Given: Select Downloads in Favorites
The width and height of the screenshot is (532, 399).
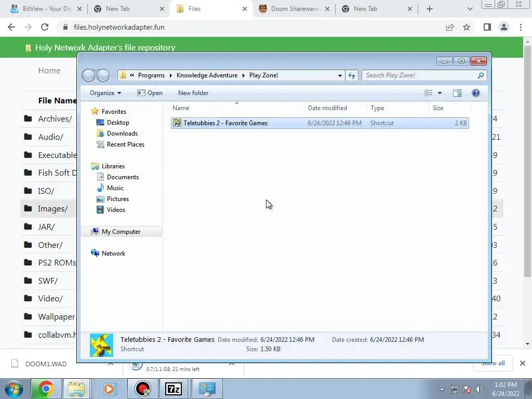Looking at the screenshot, I should coord(122,134).
